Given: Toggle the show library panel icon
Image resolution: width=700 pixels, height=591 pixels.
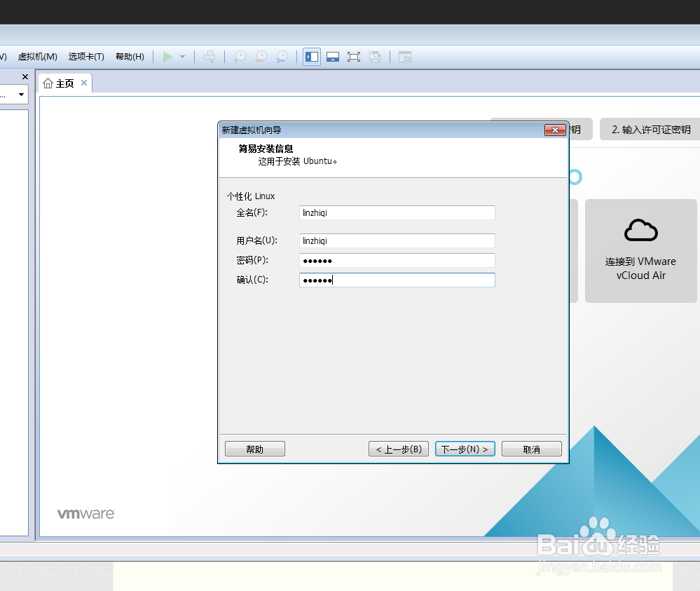Looking at the screenshot, I should coord(311,57).
